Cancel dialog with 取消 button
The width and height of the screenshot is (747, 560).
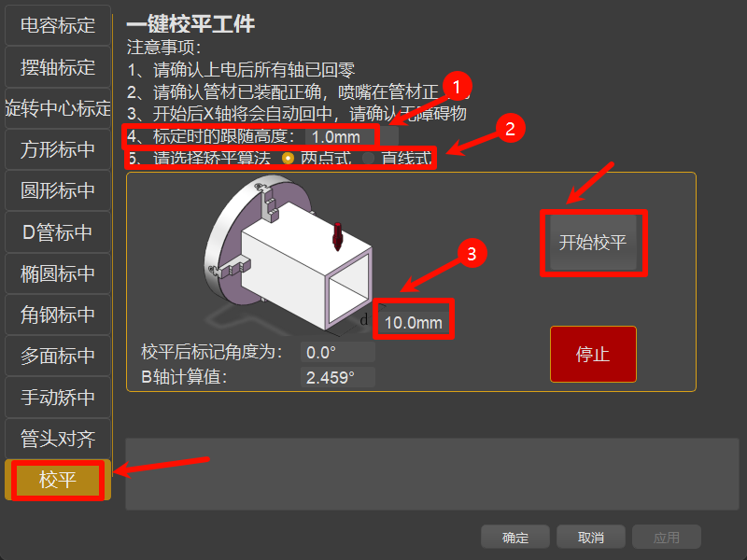591,538
